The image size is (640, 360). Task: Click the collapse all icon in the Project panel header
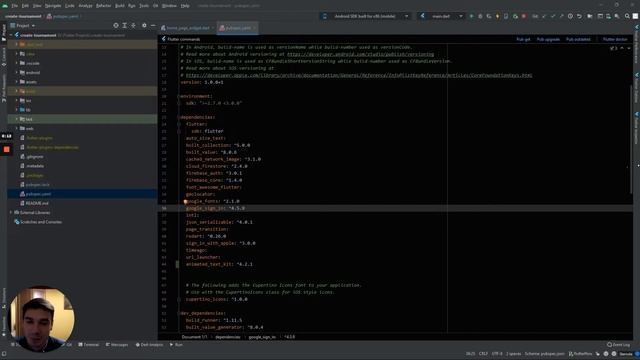pos(133,25)
